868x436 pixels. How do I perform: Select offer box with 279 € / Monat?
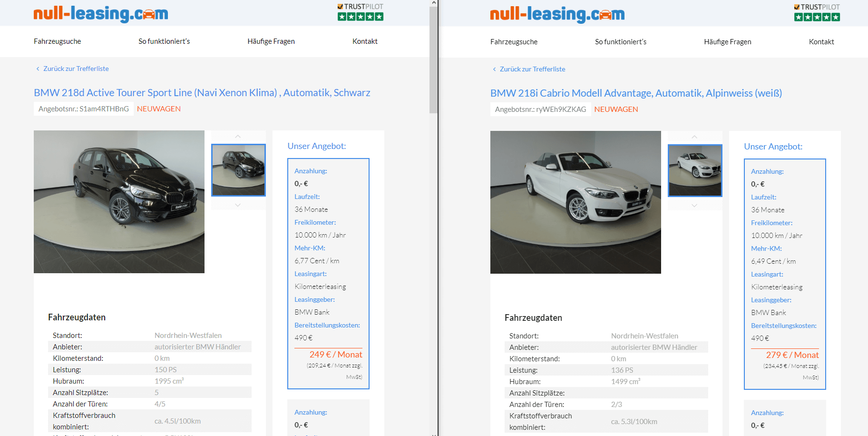point(785,274)
